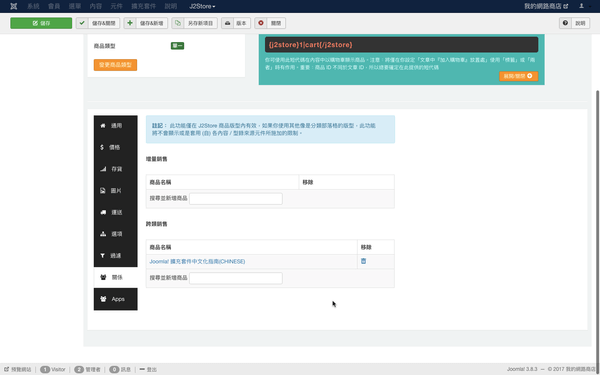Click the upsell 搜尋並新增商品 search input
Image resolution: width=600 pixels, height=375 pixels.
236,199
